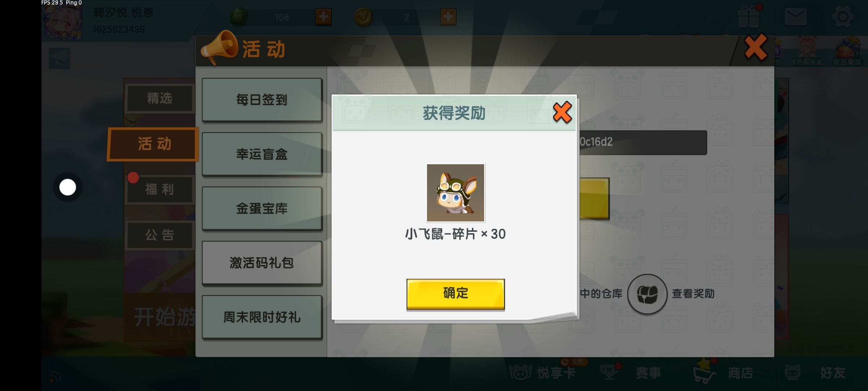Viewport: 868px width, 391px height.
Task: Close the 获得奖励 popup with orange X
Action: (562, 113)
